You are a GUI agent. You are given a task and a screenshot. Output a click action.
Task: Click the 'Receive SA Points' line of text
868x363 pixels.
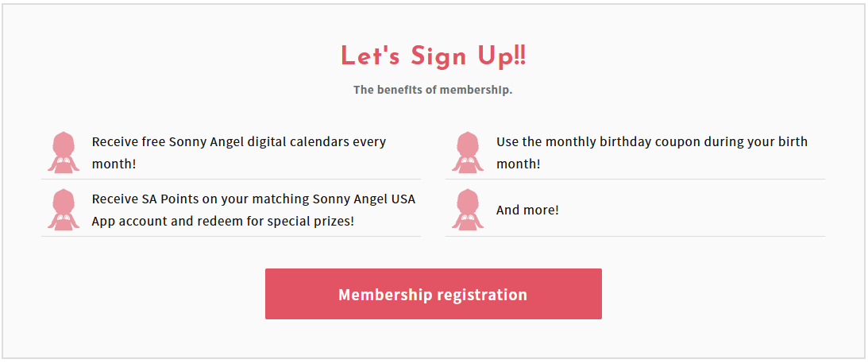pyautogui.click(x=253, y=199)
